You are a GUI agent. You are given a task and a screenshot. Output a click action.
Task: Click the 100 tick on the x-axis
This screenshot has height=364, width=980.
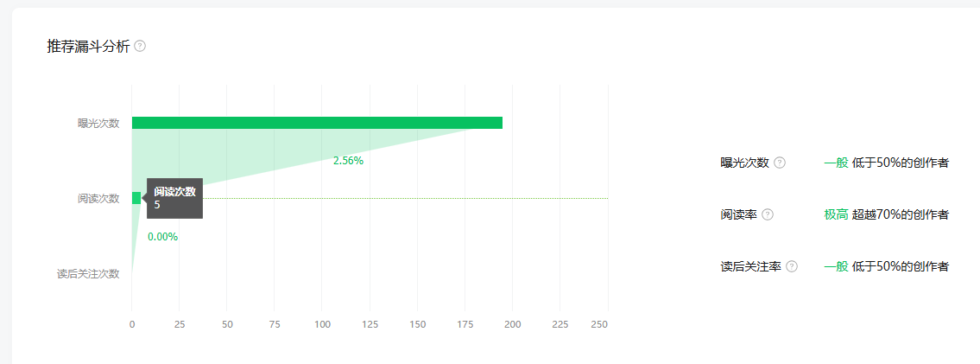[x=323, y=324]
